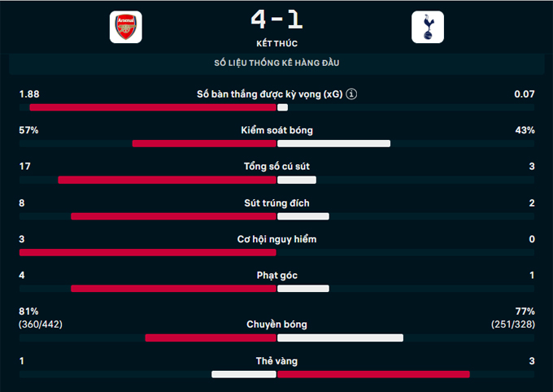Click the Arsenal club crest
The height and width of the screenshot is (392, 553).
point(125,28)
